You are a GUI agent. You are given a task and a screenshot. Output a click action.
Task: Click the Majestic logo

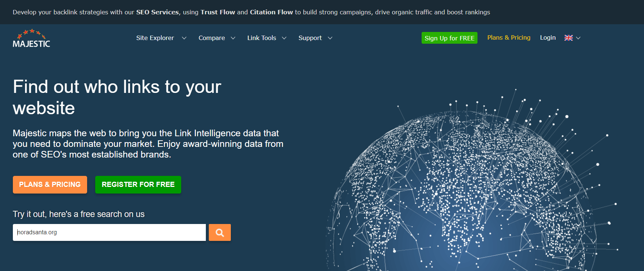31,39
